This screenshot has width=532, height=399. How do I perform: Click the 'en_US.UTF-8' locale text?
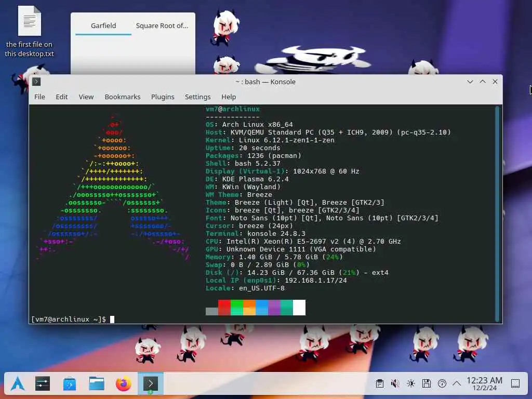pos(262,288)
